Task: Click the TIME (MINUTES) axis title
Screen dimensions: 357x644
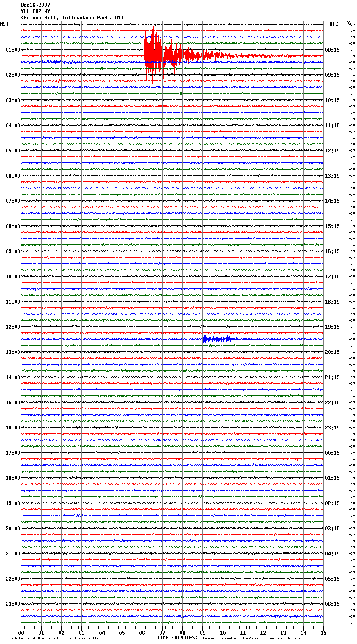Action: tap(177, 638)
